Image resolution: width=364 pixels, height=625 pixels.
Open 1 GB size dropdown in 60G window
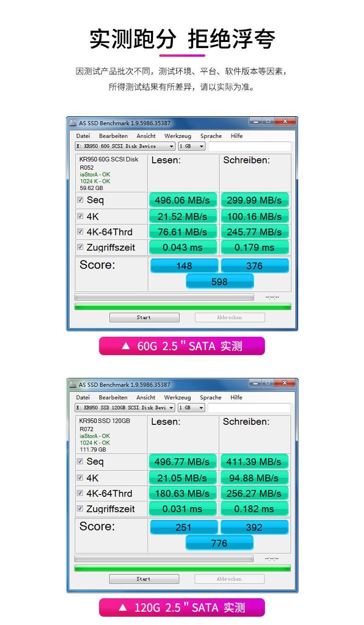(192, 146)
